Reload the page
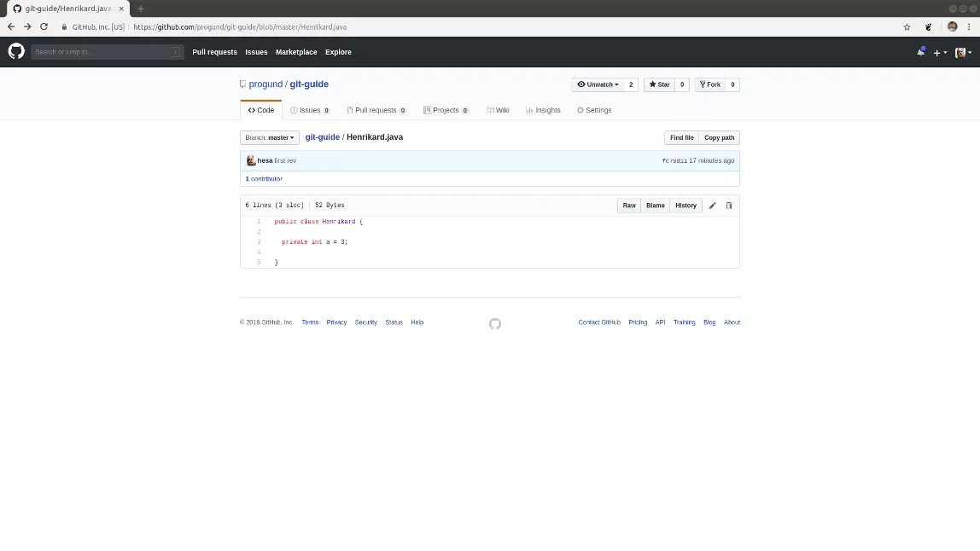This screenshot has height=551, width=980. [44, 26]
